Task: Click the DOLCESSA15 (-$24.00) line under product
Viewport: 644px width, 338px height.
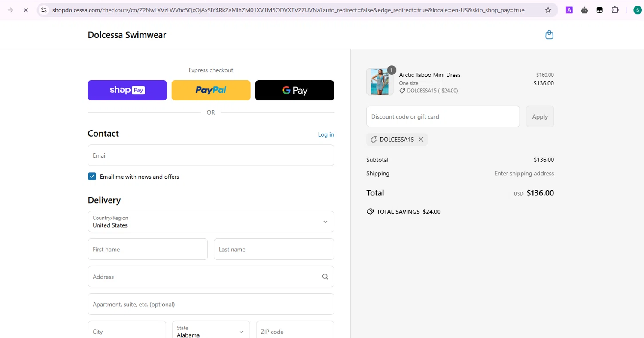Action: click(x=428, y=91)
